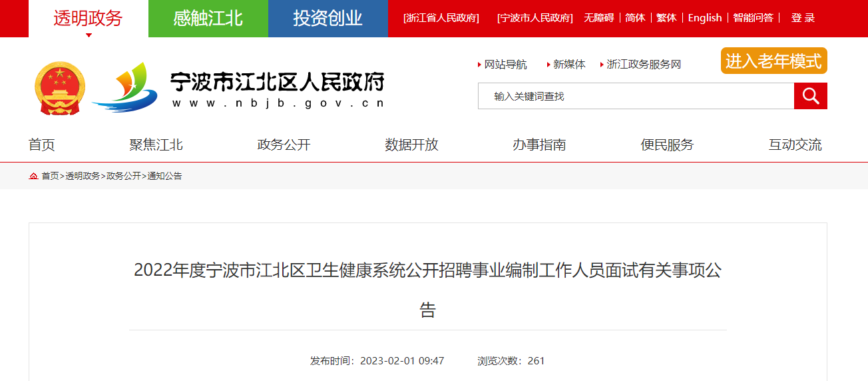Click 登录 to sign in
The width and height of the screenshot is (868, 381).
803,18
